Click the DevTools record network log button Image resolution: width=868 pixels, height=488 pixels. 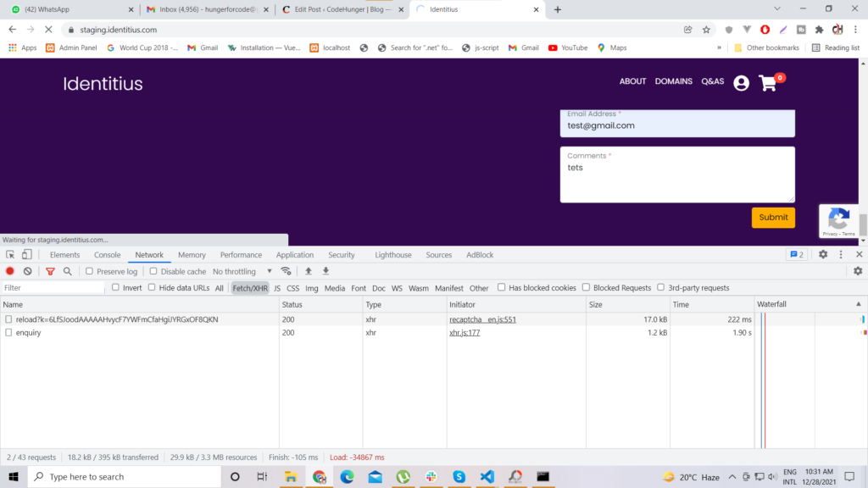(x=10, y=271)
